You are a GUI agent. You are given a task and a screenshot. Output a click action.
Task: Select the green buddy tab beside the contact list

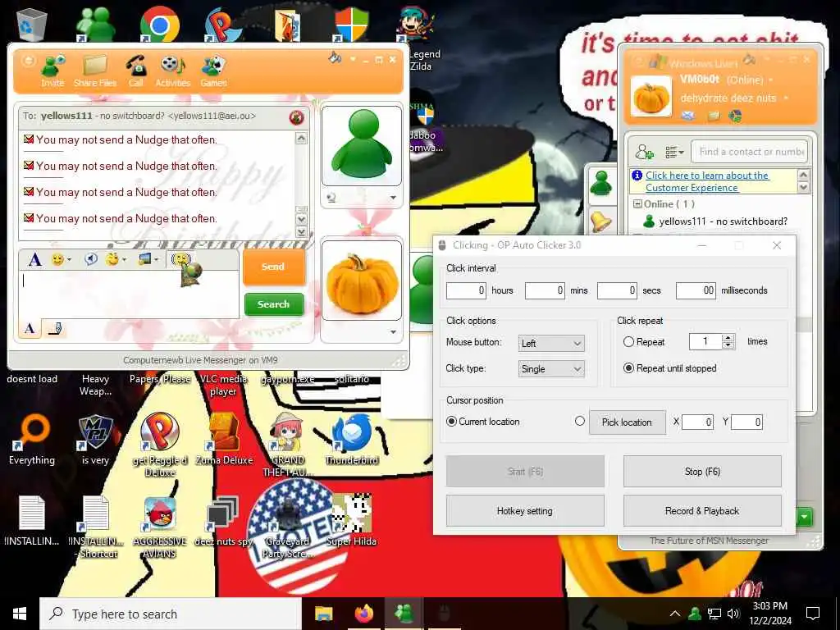(600, 183)
